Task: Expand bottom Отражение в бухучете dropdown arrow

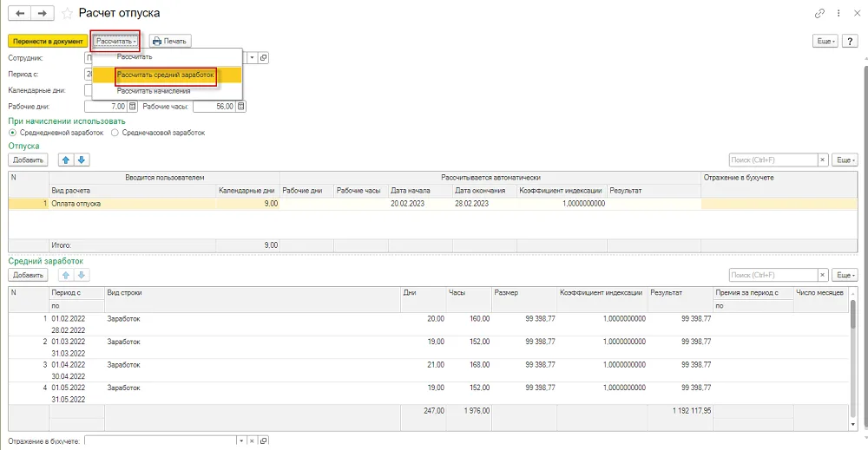Action: (240, 441)
